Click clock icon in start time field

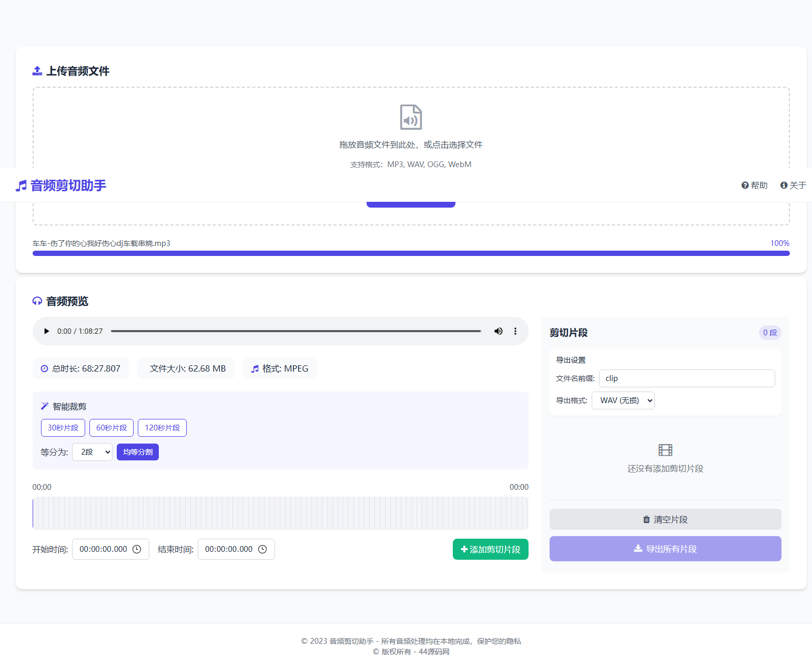click(x=137, y=549)
